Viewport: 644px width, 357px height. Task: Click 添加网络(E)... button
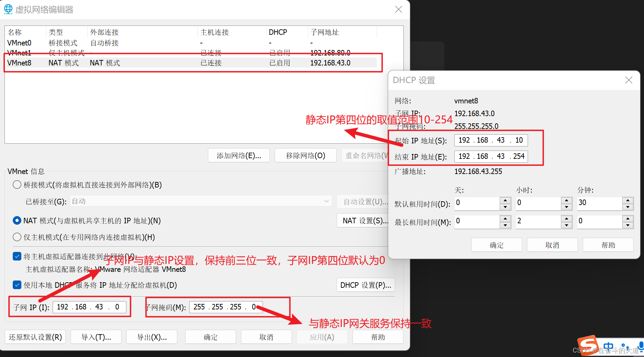coord(239,155)
